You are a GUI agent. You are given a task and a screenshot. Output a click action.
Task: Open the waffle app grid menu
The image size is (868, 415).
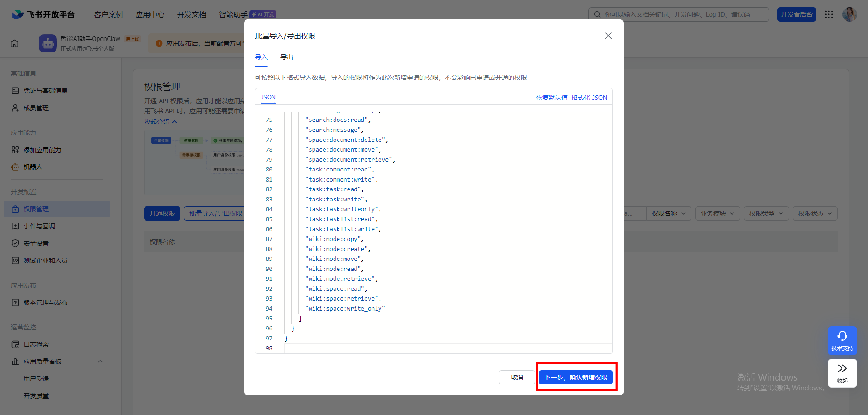pos(829,14)
